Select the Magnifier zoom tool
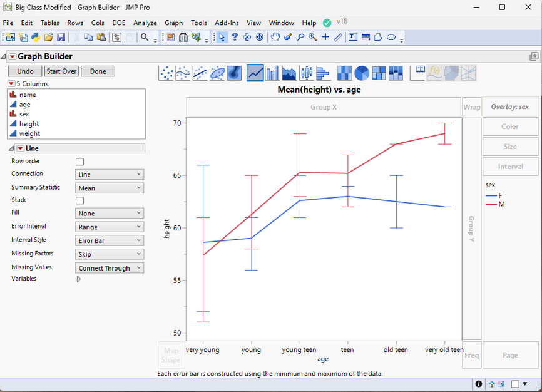This screenshot has width=542, height=392. click(313, 37)
